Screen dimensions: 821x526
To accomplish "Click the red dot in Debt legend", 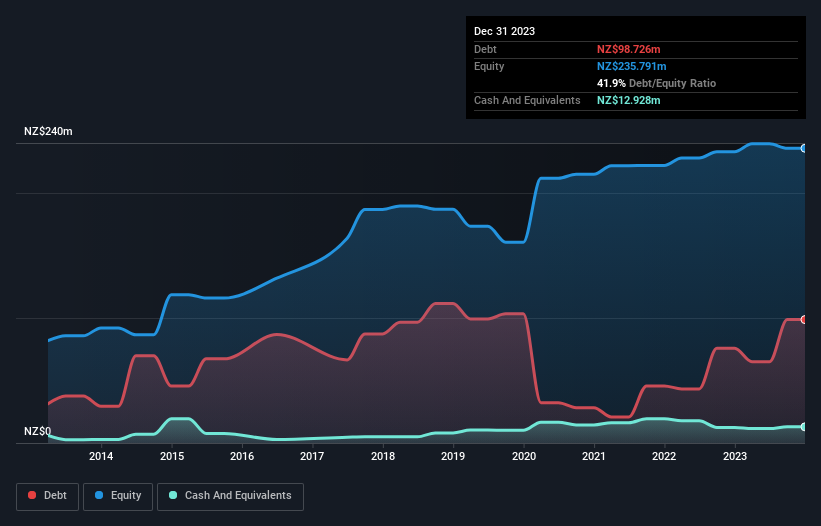I will 32,495.
